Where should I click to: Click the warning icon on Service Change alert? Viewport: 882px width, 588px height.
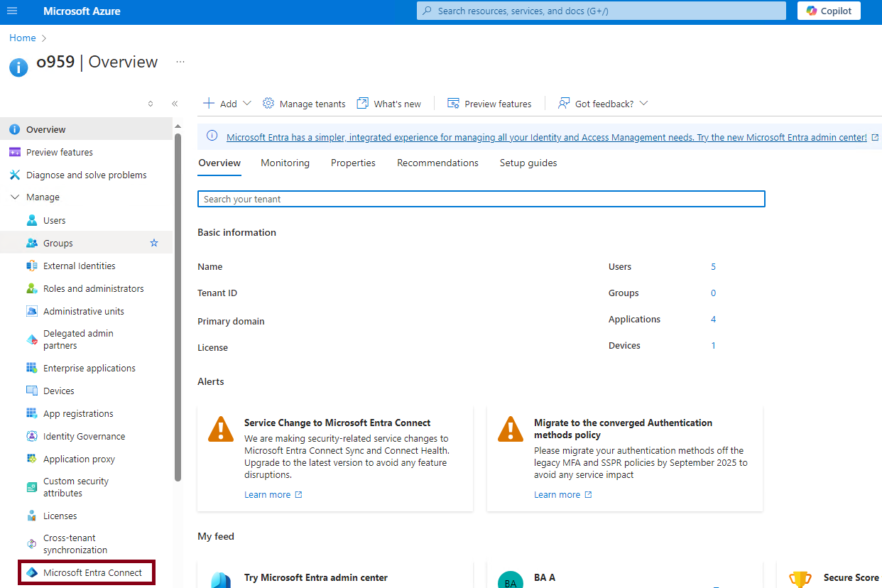click(221, 429)
